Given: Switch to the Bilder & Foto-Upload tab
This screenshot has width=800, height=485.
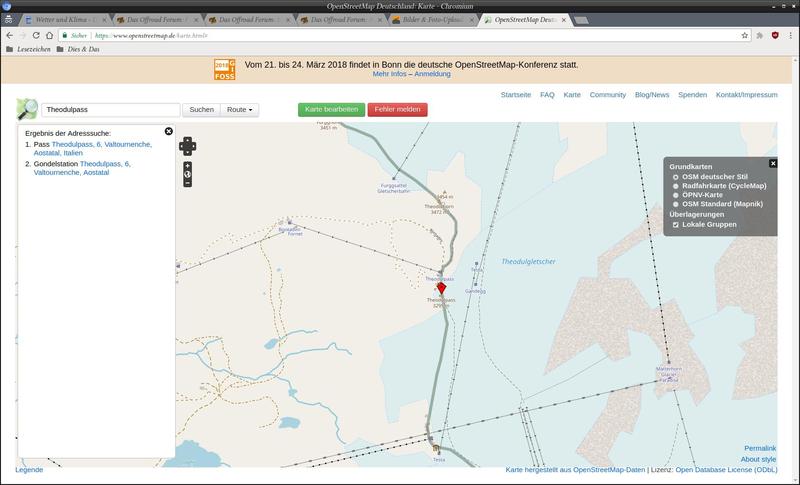Looking at the screenshot, I should [431, 20].
